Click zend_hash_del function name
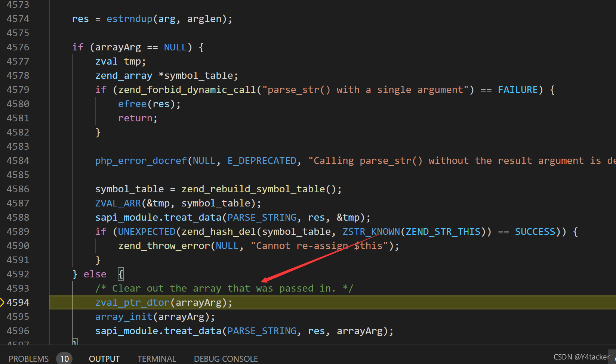The height and width of the screenshot is (364, 616). point(219,232)
